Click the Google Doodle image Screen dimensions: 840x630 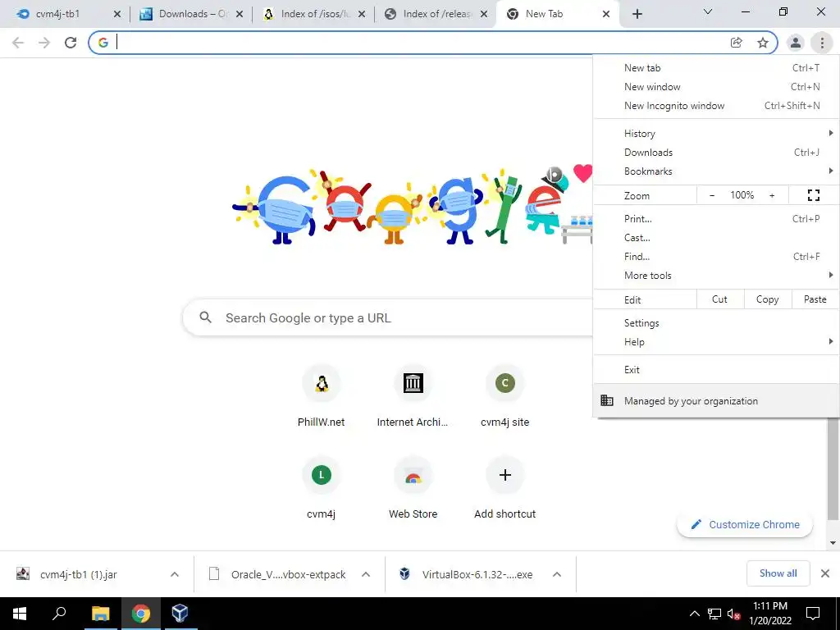(x=413, y=206)
